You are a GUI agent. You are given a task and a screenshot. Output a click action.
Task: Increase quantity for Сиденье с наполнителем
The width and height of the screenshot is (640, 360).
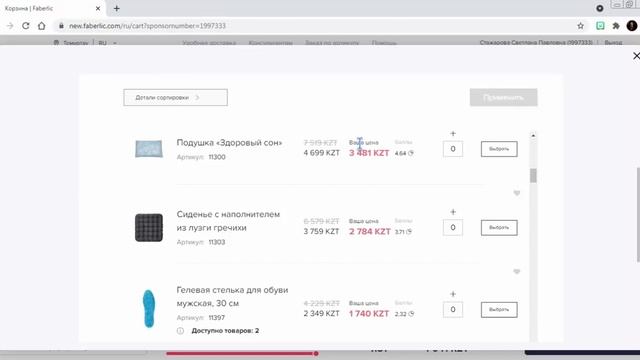point(453,212)
